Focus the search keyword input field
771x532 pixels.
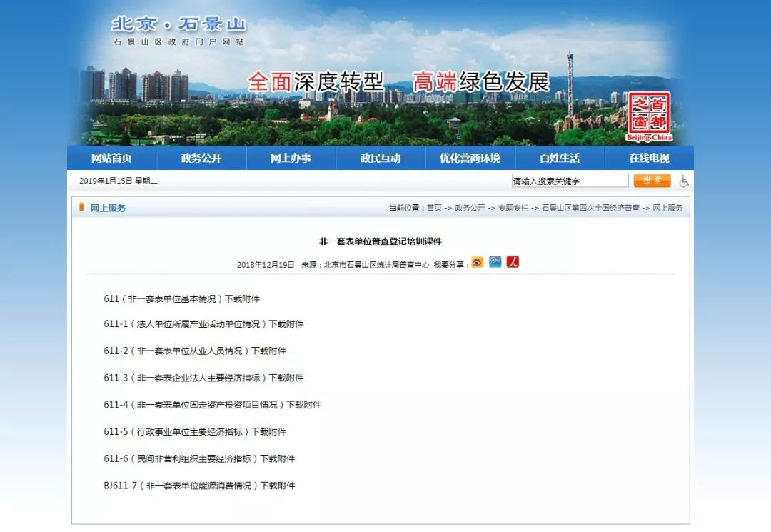570,181
